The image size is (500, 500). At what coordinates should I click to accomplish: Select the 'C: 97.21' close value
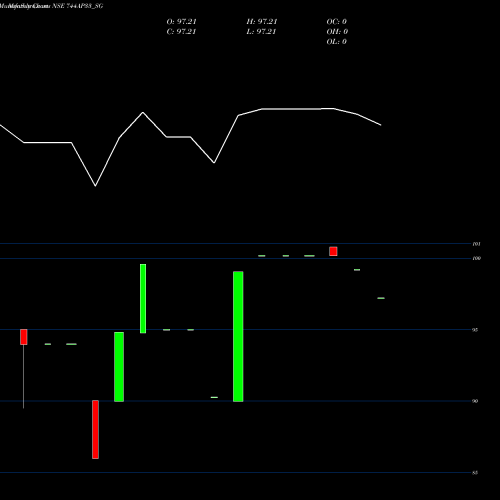181,32
